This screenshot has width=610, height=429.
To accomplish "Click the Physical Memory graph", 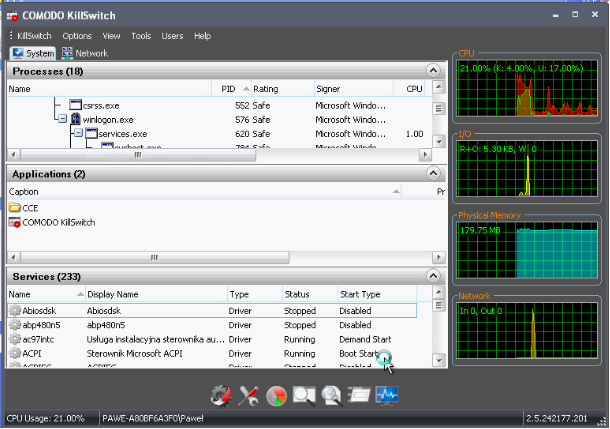I will pos(527,250).
